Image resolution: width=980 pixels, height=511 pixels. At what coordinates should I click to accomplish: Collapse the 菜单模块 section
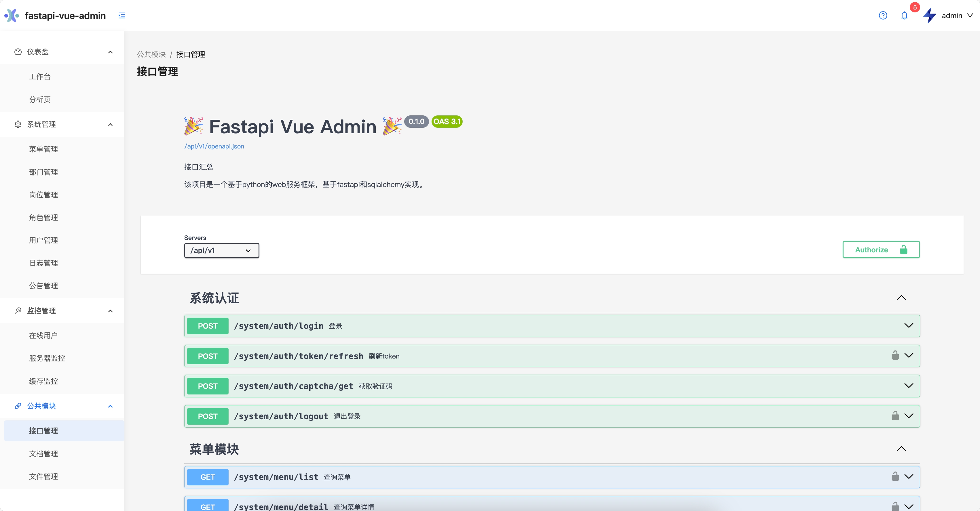click(901, 449)
